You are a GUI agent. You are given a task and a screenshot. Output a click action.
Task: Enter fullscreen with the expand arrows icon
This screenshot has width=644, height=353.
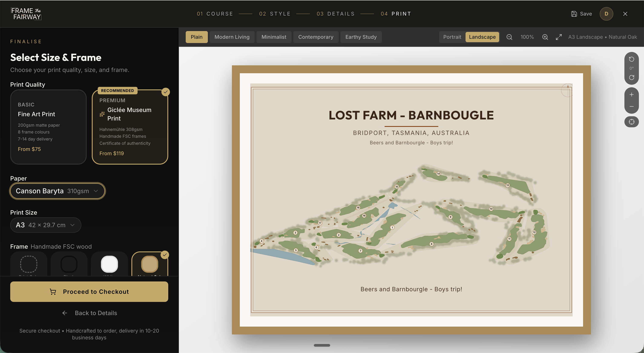point(559,37)
